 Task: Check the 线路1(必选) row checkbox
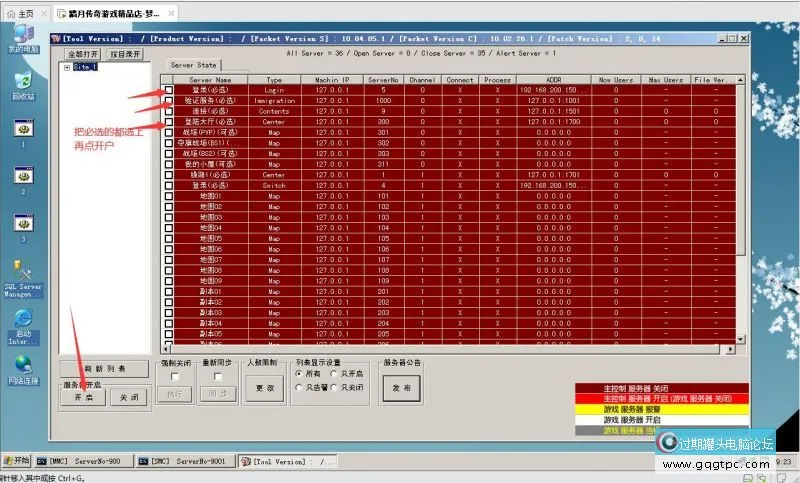(x=168, y=174)
